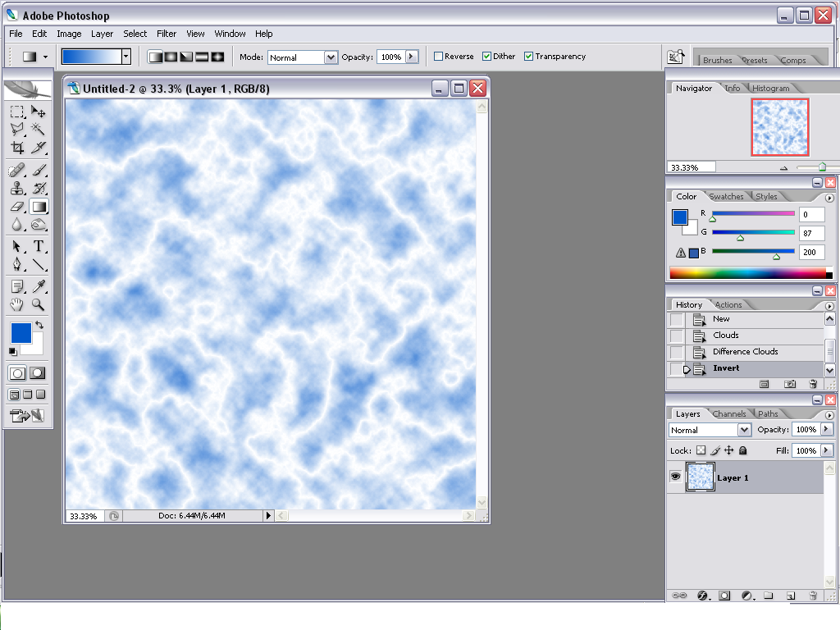This screenshot has height=630, width=840.
Task: Toggle Lock transparent pixels
Action: click(x=701, y=450)
